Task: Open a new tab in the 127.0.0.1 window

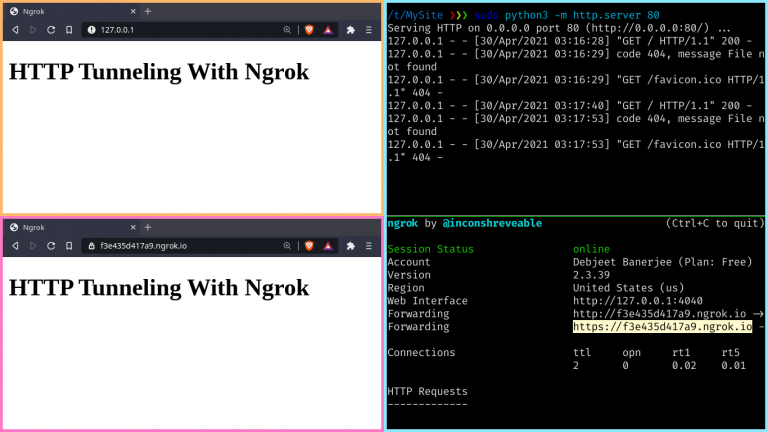Action: point(148,11)
